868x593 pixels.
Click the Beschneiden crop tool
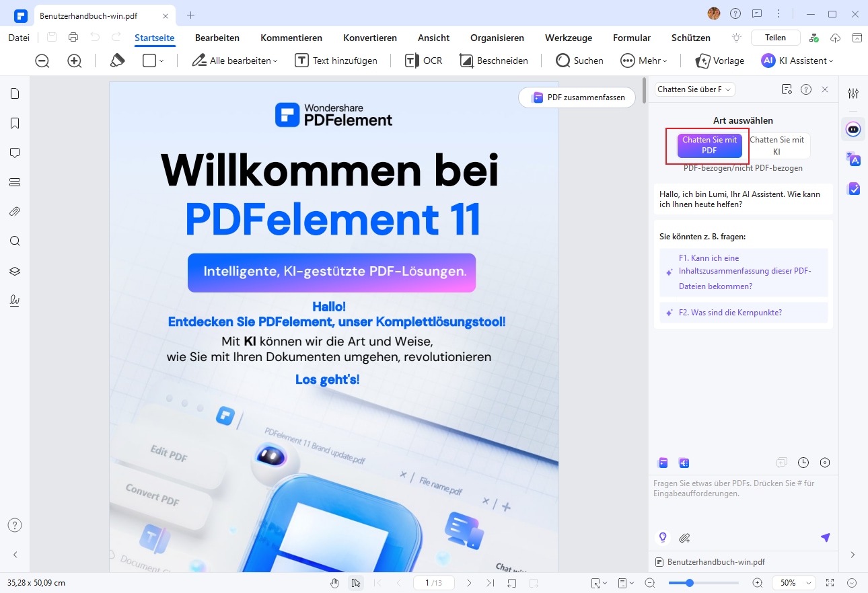click(493, 61)
